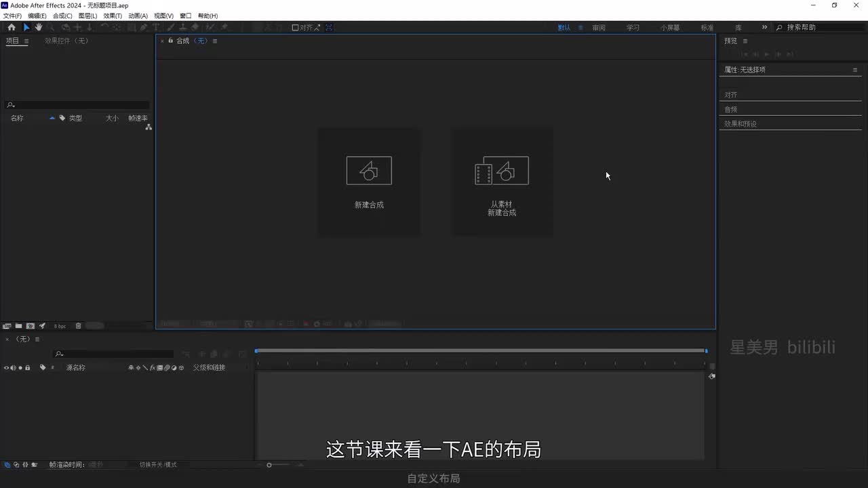Open the 项目 panel menu
The height and width of the screenshot is (488, 868).
[26, 41]
